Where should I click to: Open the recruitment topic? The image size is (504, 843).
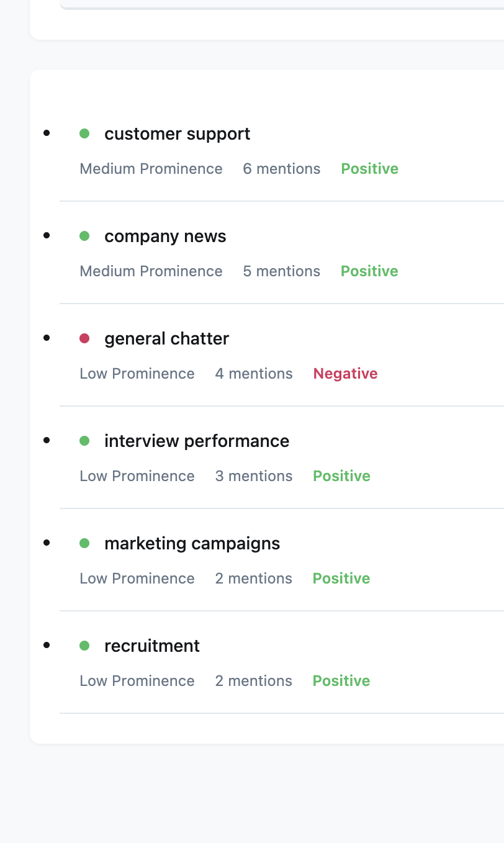tap(152, 646)
